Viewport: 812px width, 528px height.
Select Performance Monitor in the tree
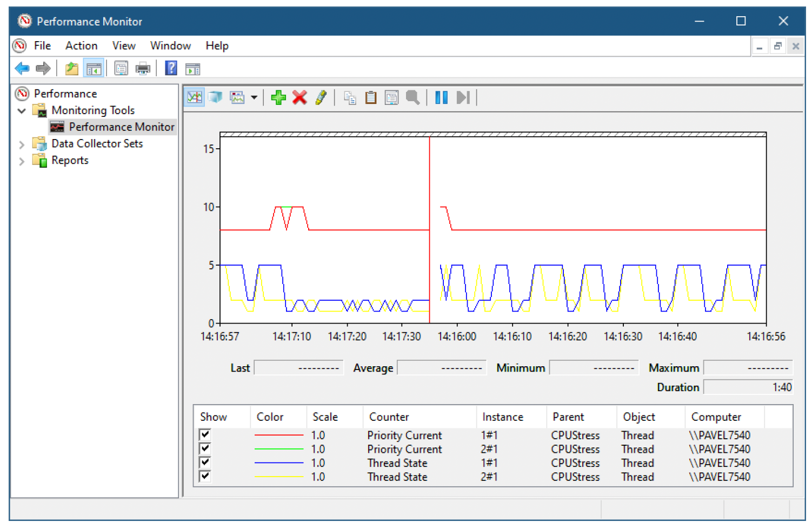click(122, 127)
